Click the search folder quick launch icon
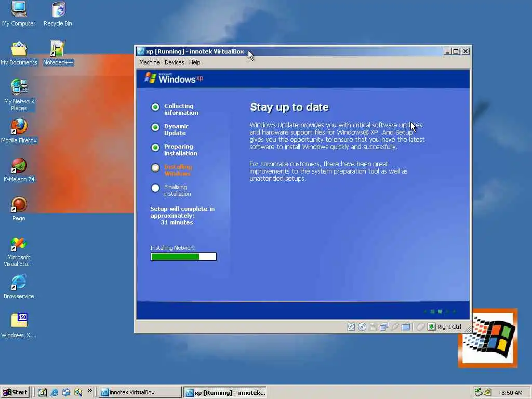 click(x=78, y=393)
